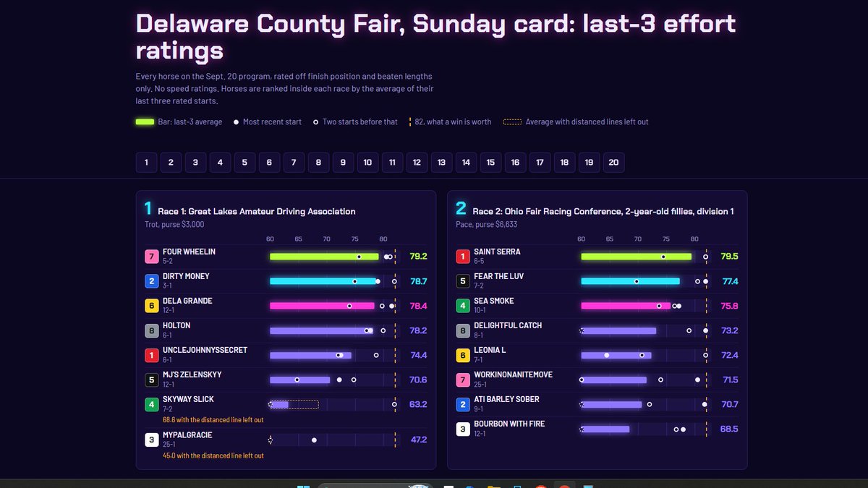
Task: Select race 10 in the number row
Action: 367,163
